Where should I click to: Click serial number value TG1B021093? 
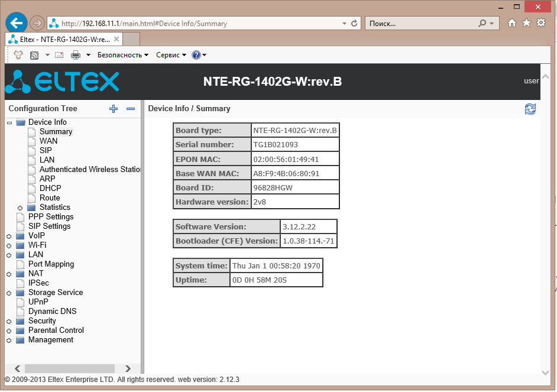276,144
